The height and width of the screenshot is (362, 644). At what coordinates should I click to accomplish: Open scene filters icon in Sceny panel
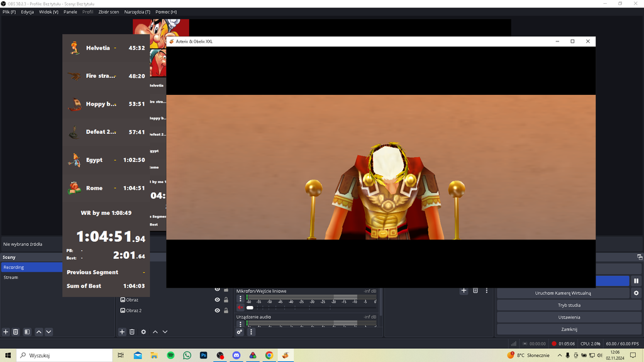[27, 332]
